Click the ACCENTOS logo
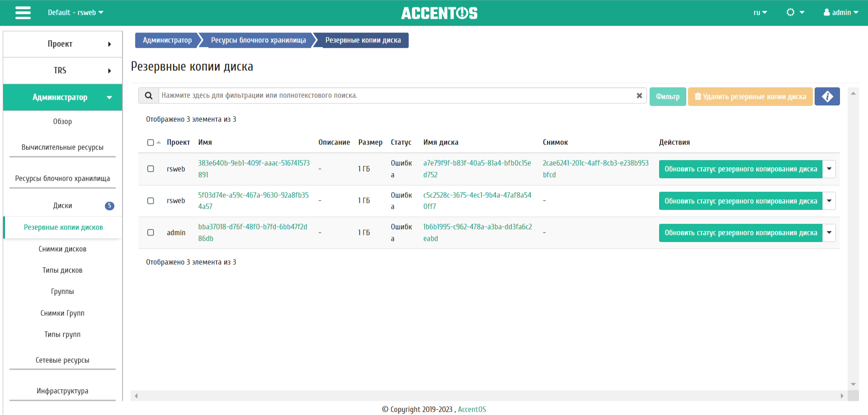 tap(439, 13)
